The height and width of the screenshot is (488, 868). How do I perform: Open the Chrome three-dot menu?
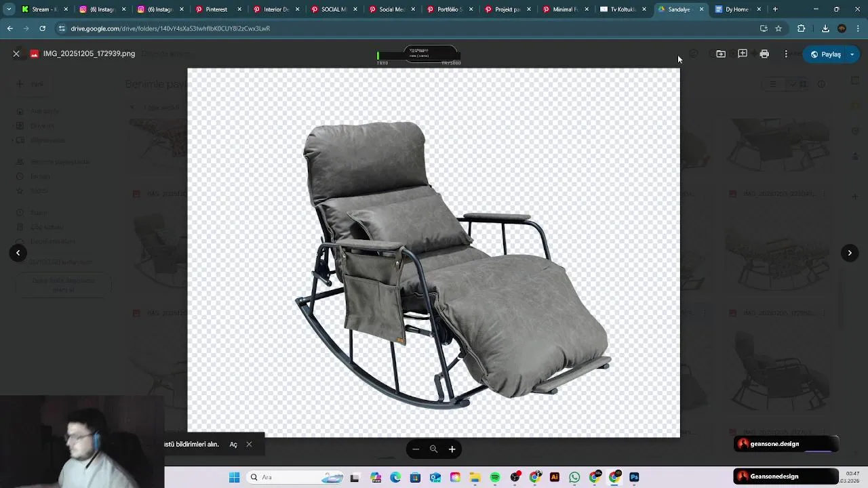click(x=859, y=28)
